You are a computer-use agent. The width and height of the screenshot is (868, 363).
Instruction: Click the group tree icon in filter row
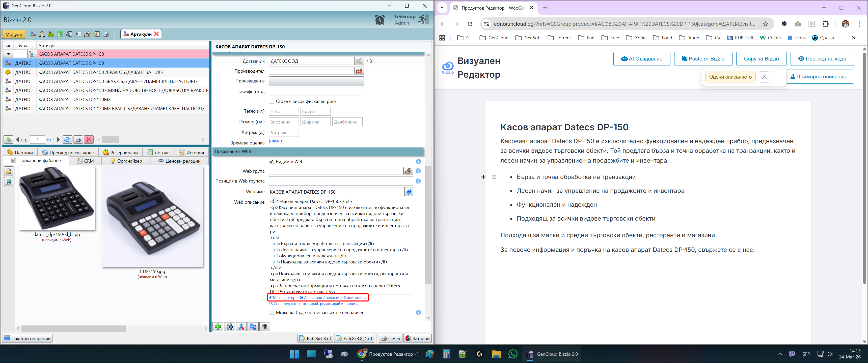tap(32, 54)
